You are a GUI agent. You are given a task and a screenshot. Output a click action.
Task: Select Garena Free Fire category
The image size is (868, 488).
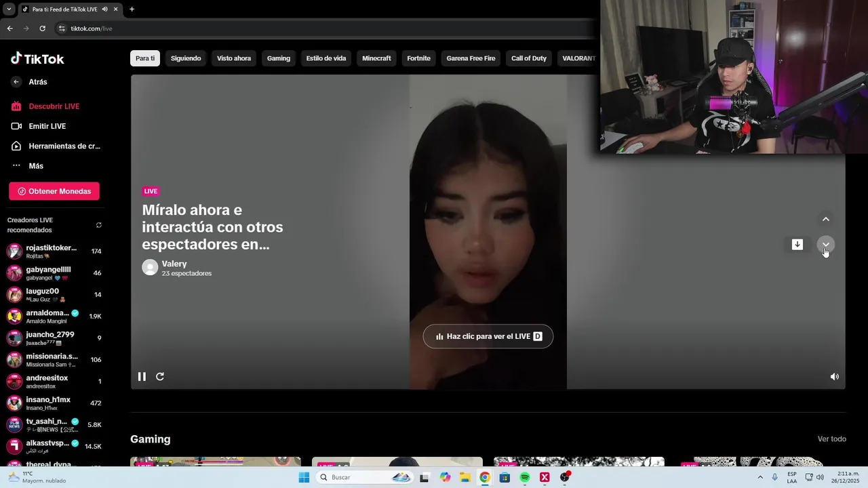(x=471, y=58)
